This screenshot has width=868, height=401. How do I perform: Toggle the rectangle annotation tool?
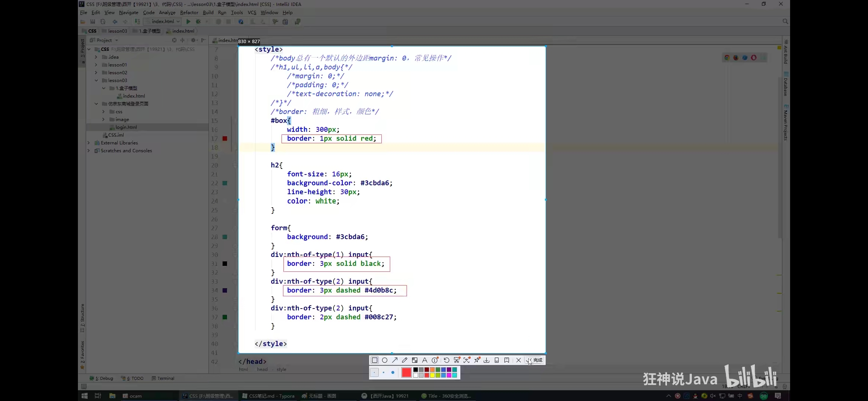point(375,360)
